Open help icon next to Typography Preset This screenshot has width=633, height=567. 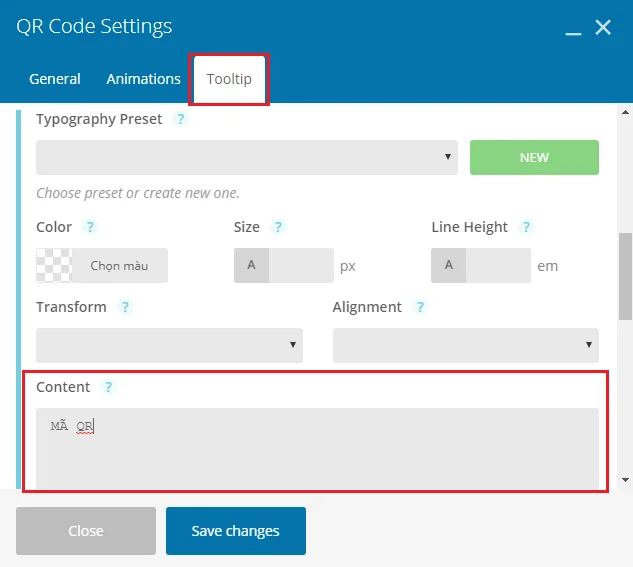pos(180,119)
